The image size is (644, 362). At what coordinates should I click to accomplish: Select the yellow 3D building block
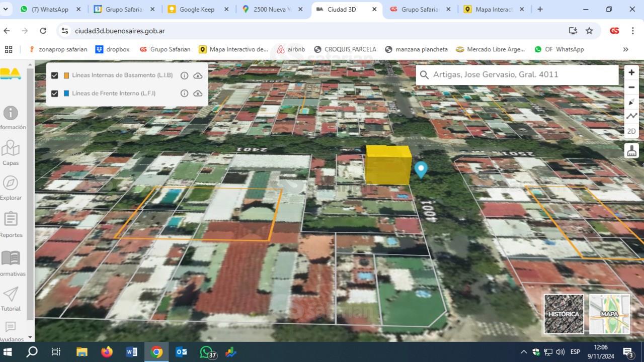tap(388, 165)
